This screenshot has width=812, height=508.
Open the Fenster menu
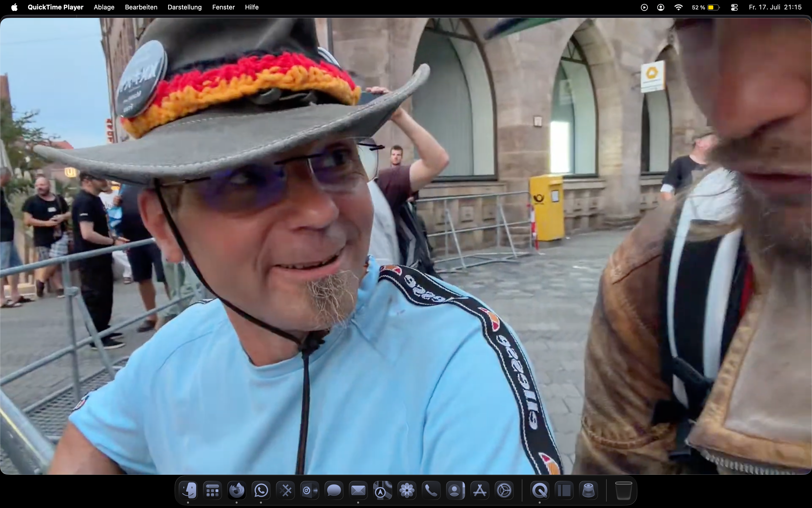coord(223,7)
